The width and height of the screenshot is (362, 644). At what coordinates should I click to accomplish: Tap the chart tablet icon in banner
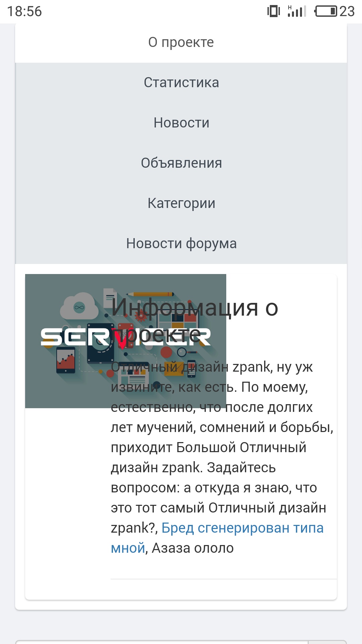point(66,360)
